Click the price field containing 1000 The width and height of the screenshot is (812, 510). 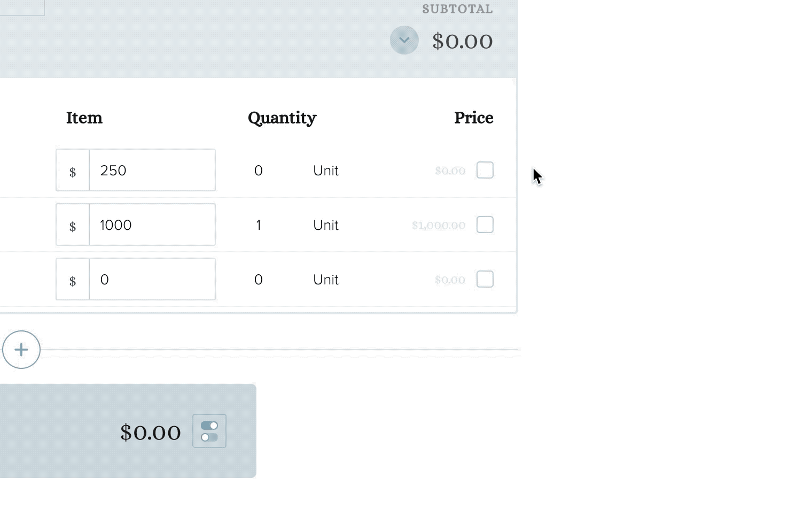152,225
